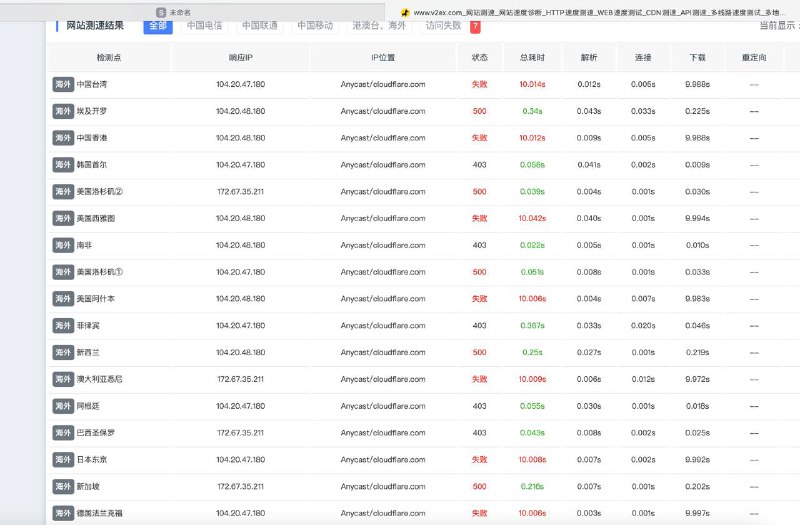This screenshot has width=800, height=525.
Task: Click the 0.216s total time for 新加坡
Action: [532, 486]
